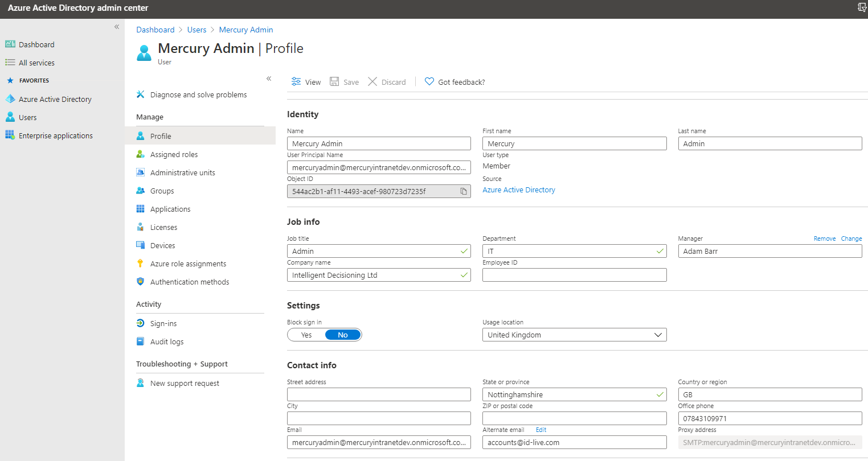Viewport: 868px width, 461px height.
Task: Click the Save disk icon in toolbar
Action: [x=335, y=81]
